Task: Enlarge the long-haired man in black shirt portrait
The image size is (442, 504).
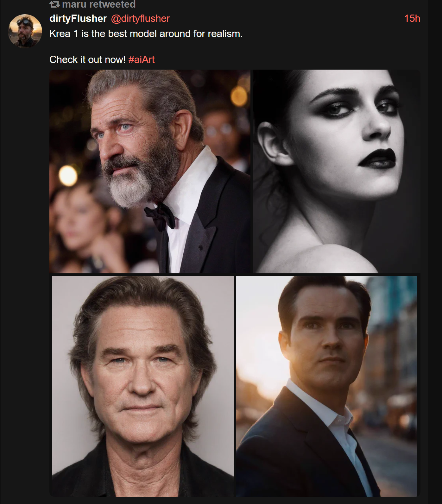Action: tap(143, 386)
